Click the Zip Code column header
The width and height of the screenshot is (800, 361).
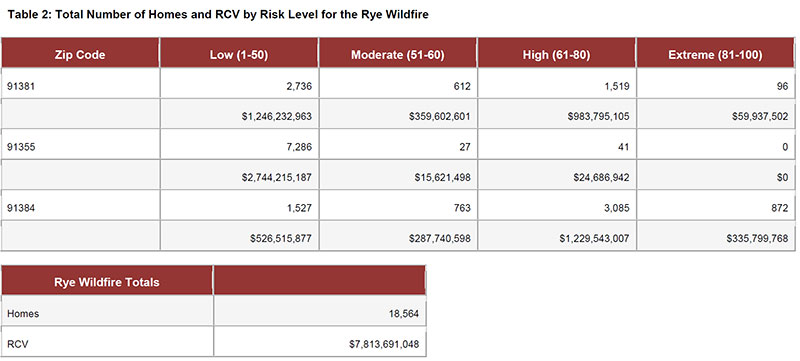pos(80,53)
